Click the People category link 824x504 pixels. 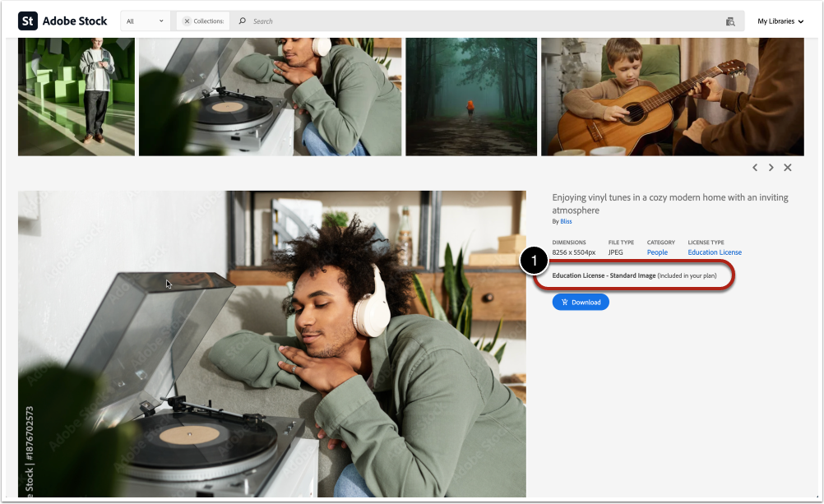(657, 252)
